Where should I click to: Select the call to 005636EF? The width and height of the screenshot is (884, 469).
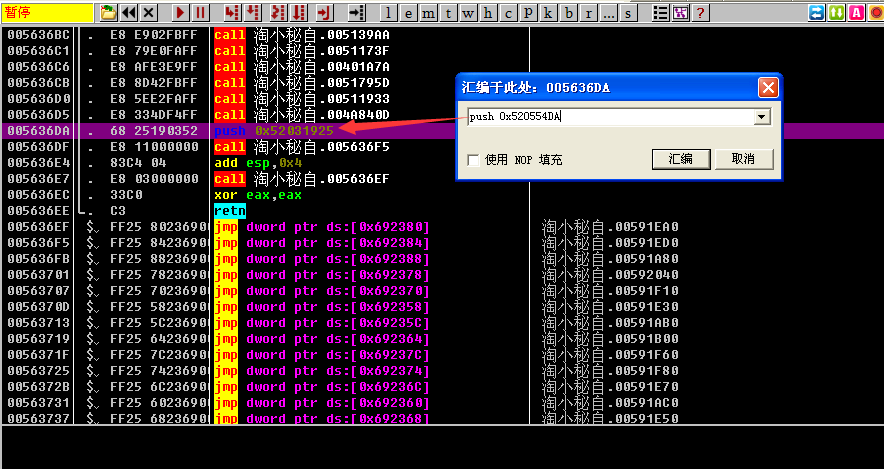(x=302, y=179)
